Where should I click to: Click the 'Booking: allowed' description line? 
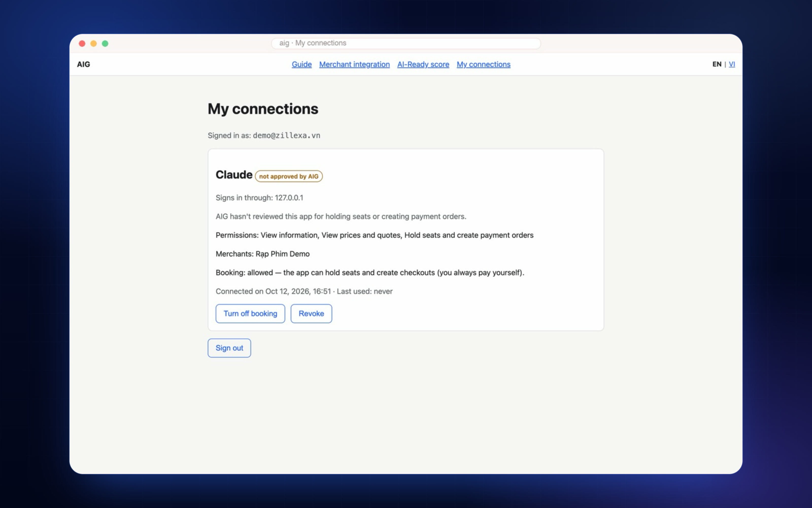tap(370, 273)
